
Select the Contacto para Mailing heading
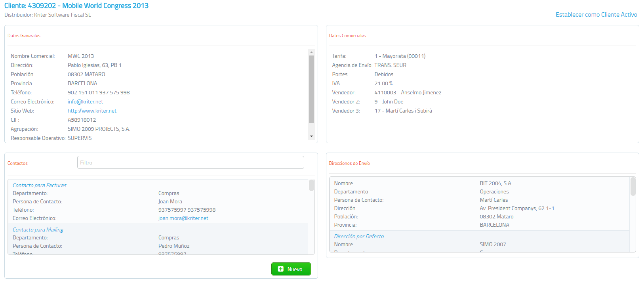(38, 230)
